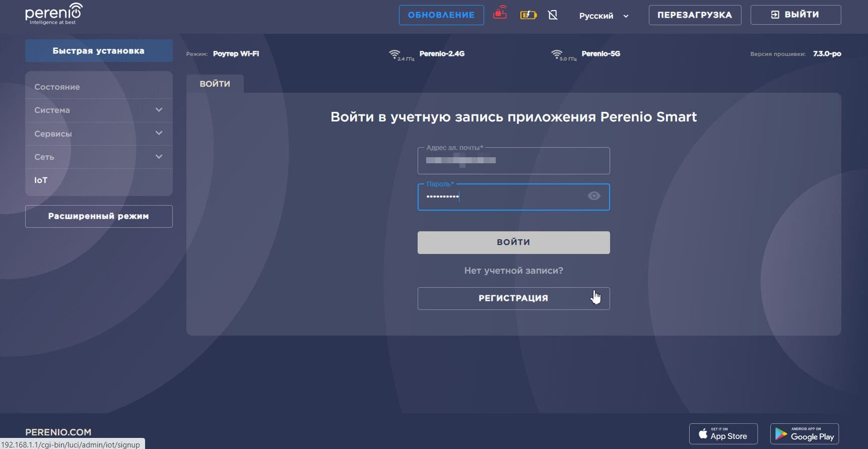
Task: Click the Пароль password field
Action: click(x=513, y=197)
